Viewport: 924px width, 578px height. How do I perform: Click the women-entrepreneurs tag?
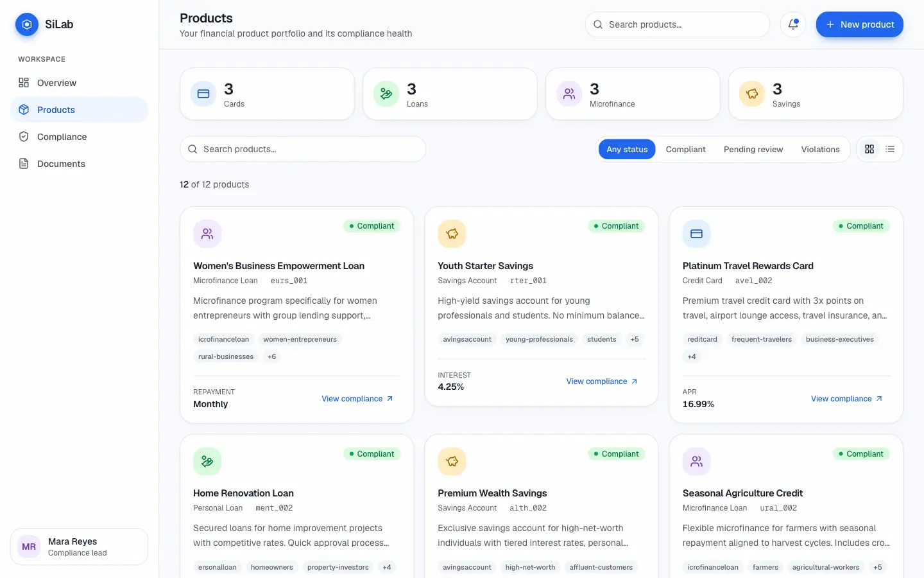pyautogui.click(x=300, y=339)
